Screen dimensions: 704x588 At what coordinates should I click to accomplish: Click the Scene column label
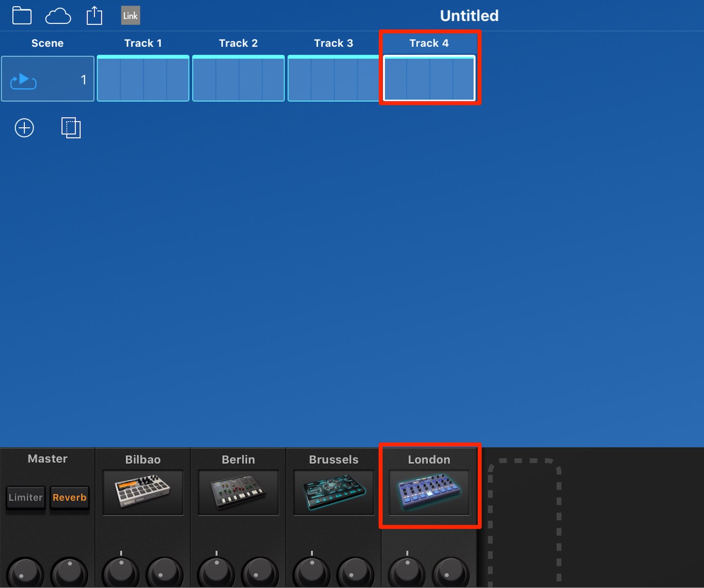(48, 43)
